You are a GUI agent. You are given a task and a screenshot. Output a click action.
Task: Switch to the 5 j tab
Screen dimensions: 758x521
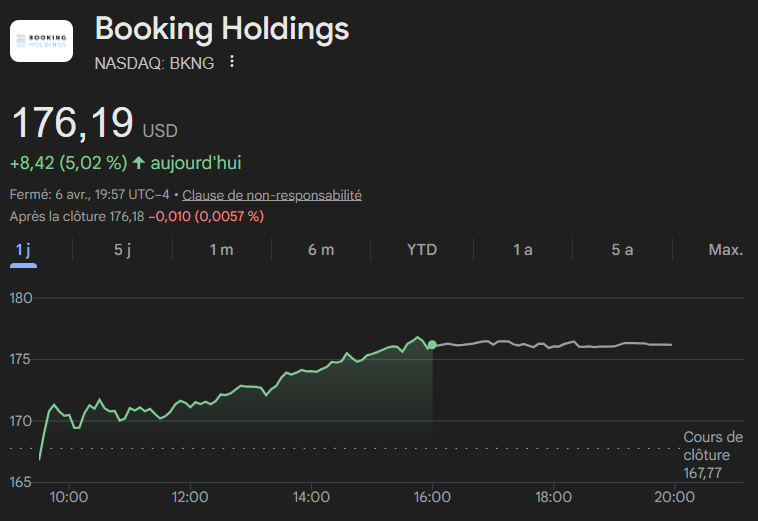tap(122, 250)
